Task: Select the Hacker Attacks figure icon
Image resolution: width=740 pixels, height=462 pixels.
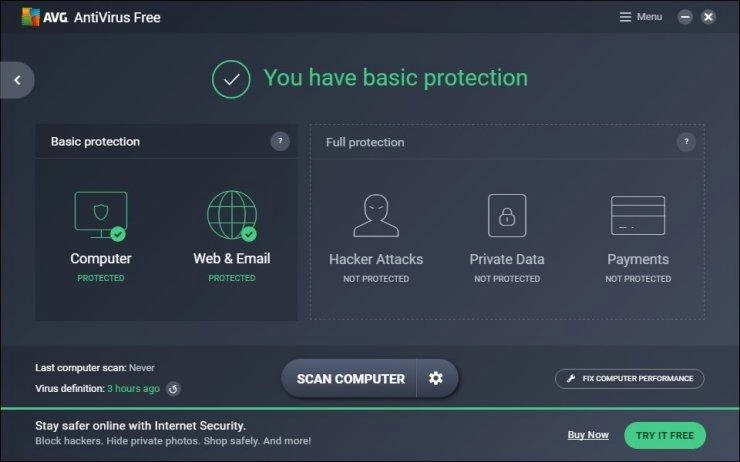Action: click(x=376, y=216)
